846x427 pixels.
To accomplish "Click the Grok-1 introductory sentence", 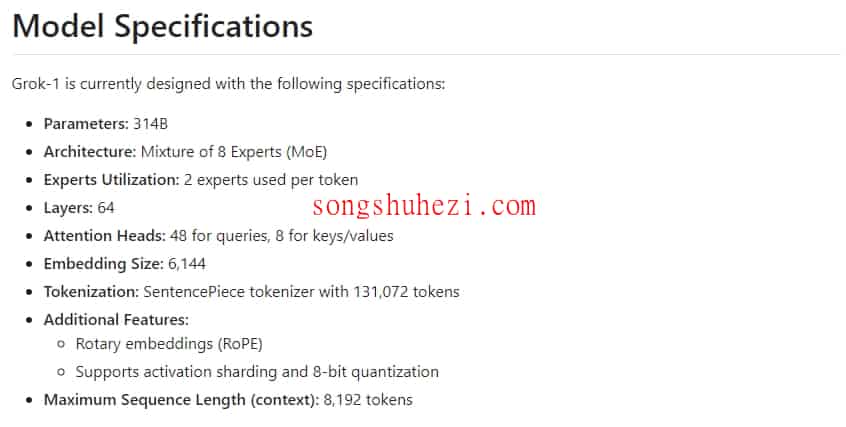I will (x=229, y=84).
